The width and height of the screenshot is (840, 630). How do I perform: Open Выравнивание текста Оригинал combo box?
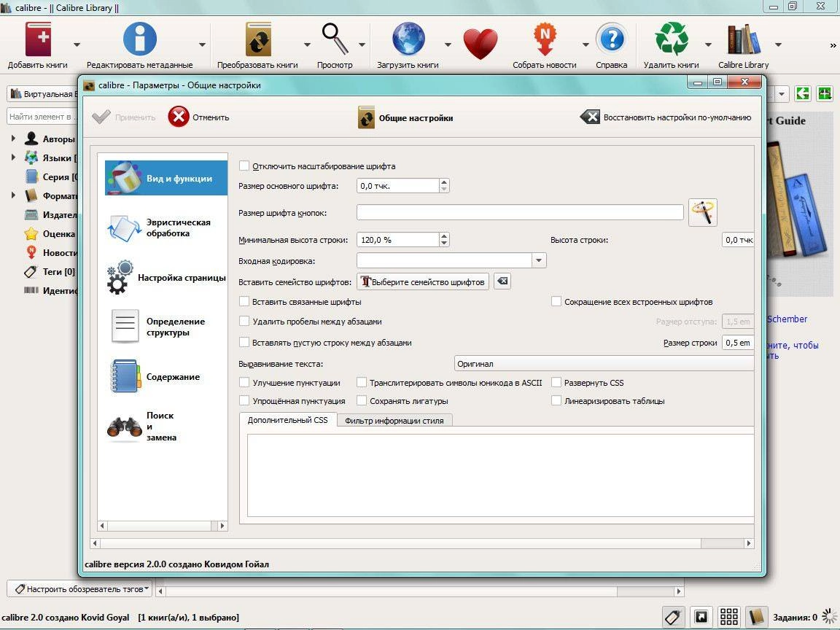pyautogui.click(x=604, y=364)
